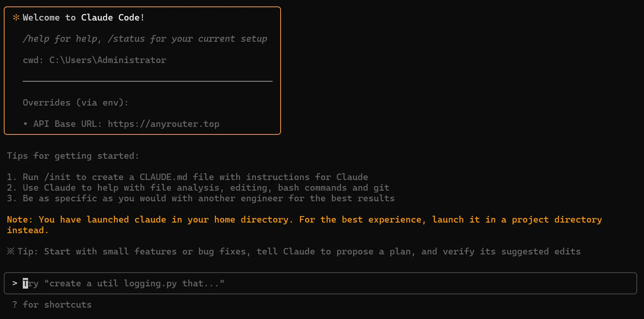Click the prompt input field
The width and height of the screenshot is (644, 319).
320,283
